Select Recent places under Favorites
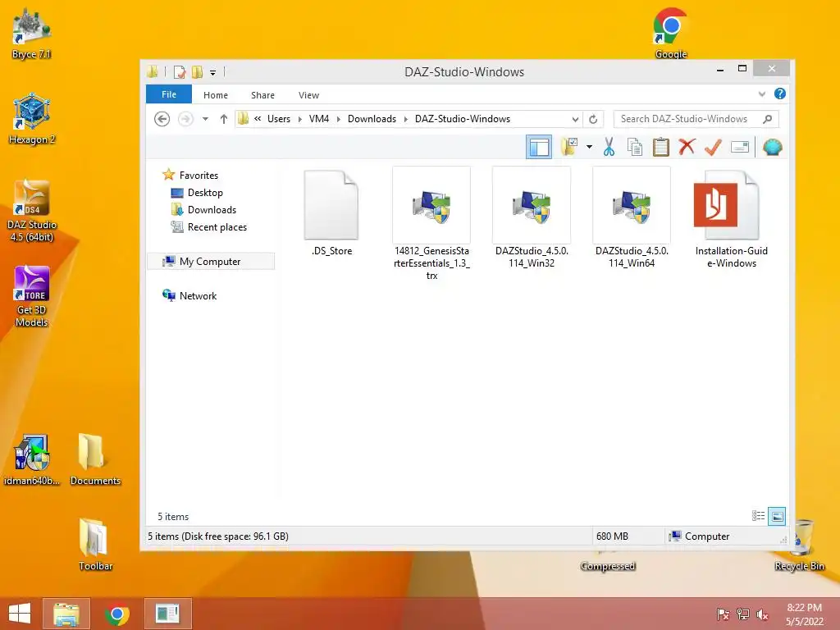Image resolution: width=840 pixels, height=630 pixels. click(208, 227)
